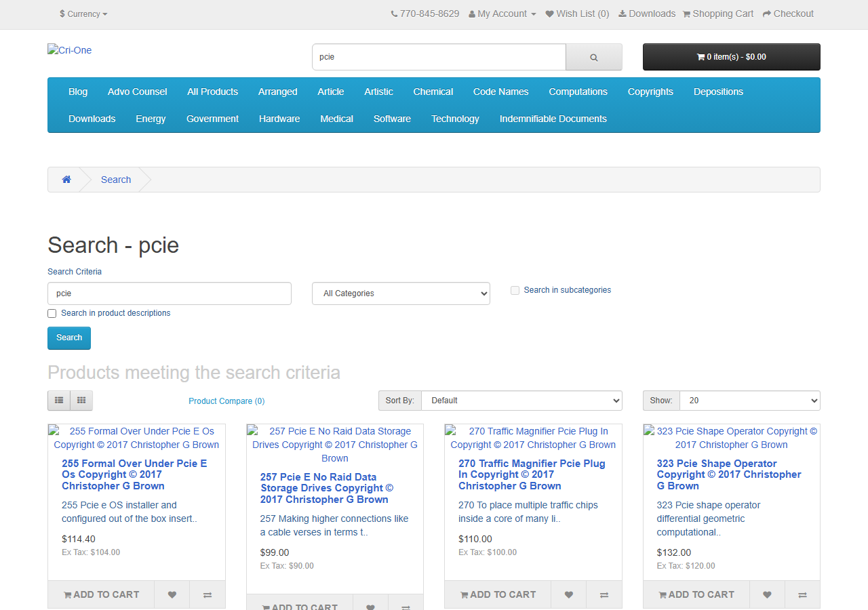Open the Software category
The width and height of the screenshot is (868, 610).
pyautogui.click(x=392, y=119)
